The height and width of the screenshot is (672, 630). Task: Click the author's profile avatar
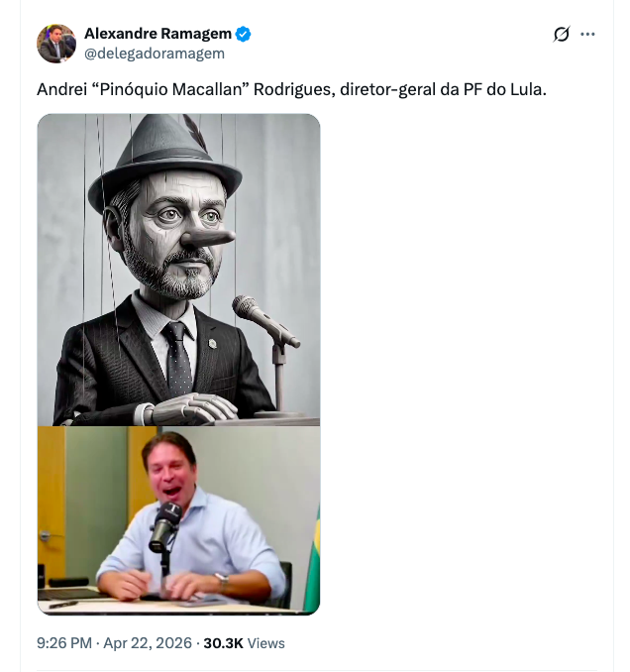point(56,44)
